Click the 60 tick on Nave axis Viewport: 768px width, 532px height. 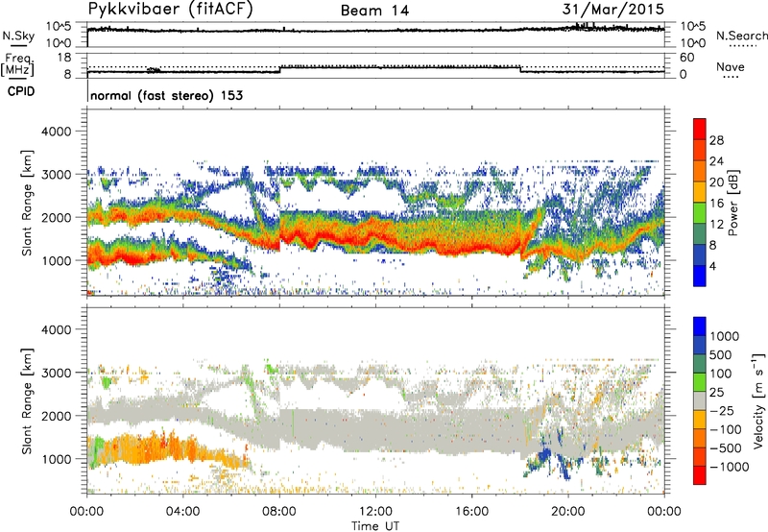click(686, 58)
